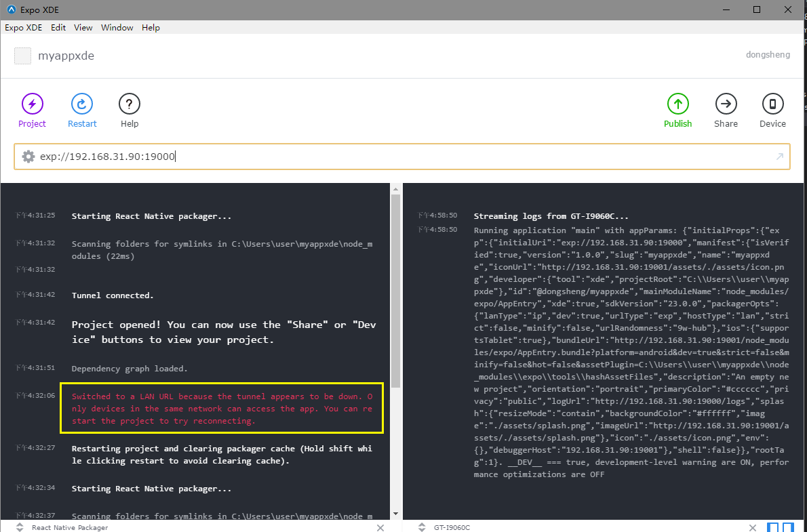The width and height of the screenshot is (807, 532).
Task: Click the dongsheng username link
Action: (x=768, y=54)
